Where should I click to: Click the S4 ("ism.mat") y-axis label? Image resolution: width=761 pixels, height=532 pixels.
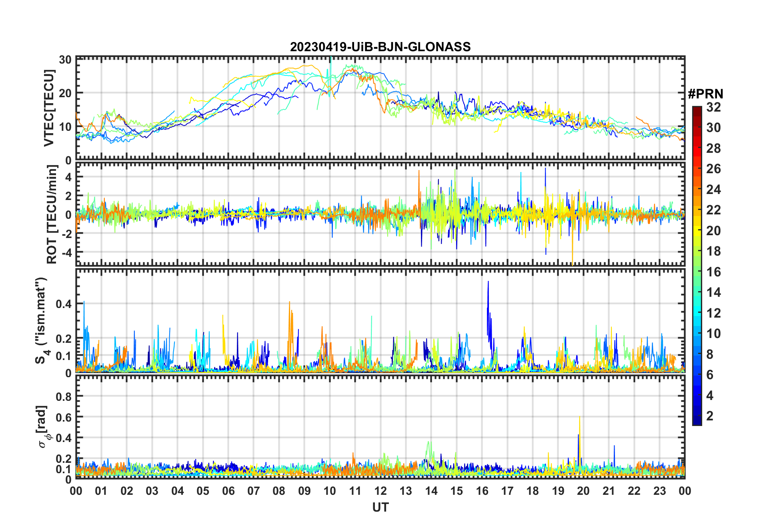(x=41, y=321)
